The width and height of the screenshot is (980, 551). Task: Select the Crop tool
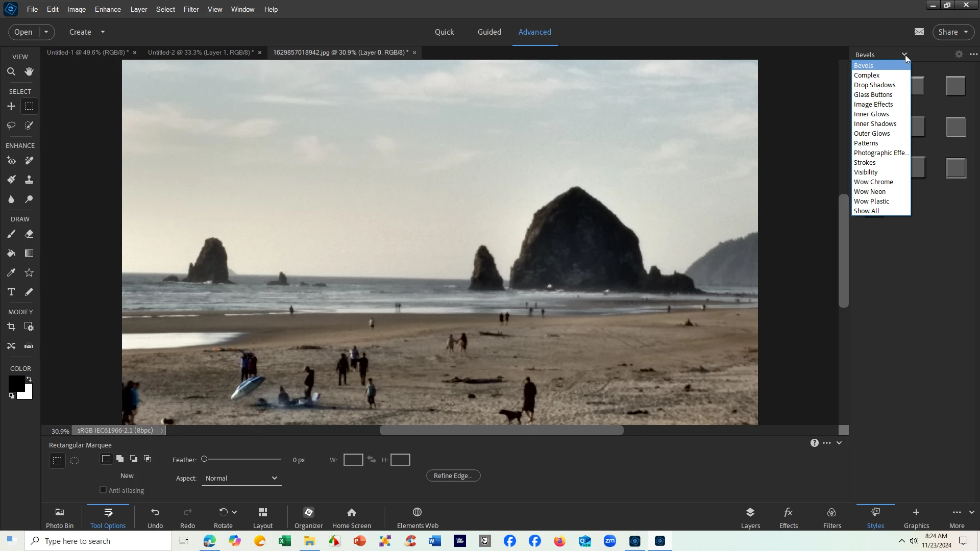(x=11, y=327)
